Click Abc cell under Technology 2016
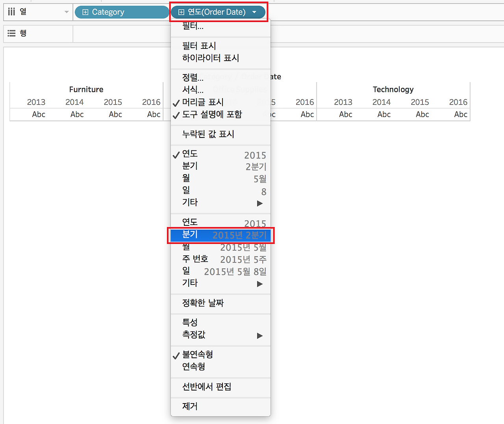 [x=461, y=114]
